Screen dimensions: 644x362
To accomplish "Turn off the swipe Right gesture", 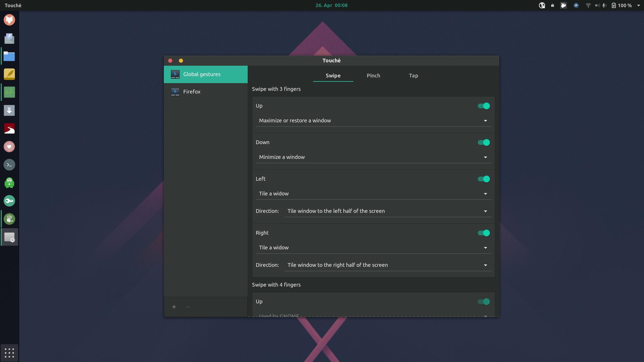I will click(484, 233).
